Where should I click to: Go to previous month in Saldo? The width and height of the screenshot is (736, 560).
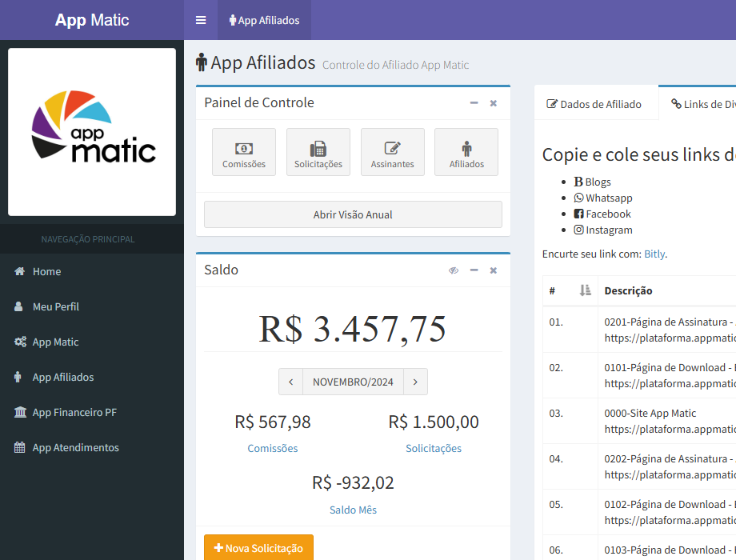291,382
